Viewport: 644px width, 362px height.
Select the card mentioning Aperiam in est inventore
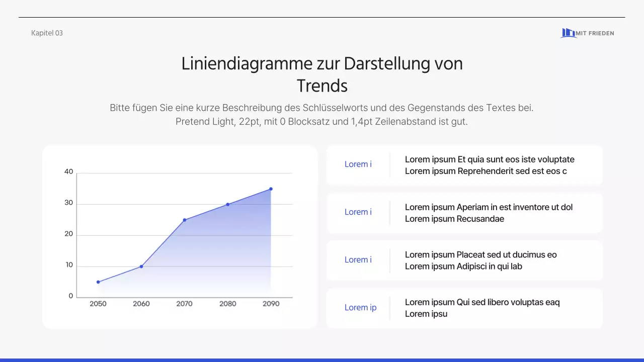(464, 213)
